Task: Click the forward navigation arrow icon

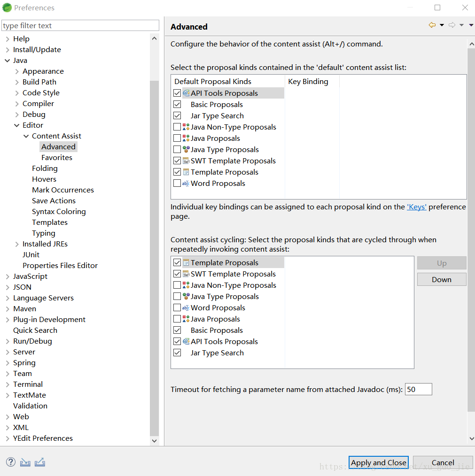Action: [x=452, y=25]
